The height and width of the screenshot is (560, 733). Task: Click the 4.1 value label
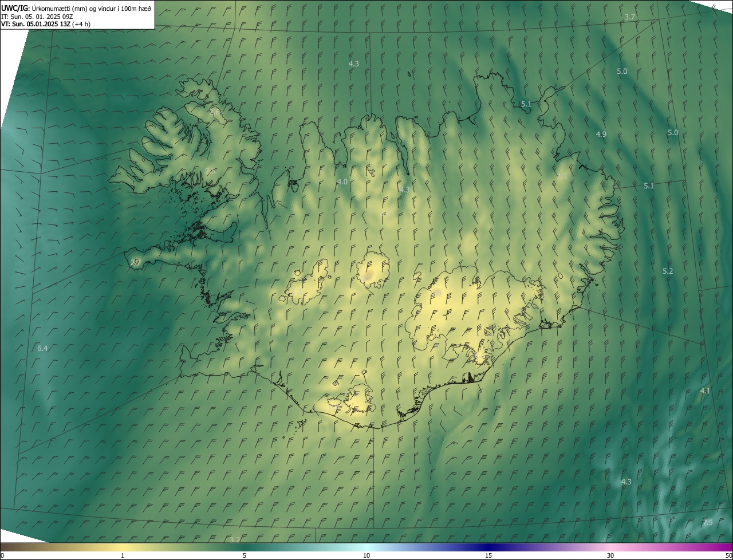click(x=705, y=391)
